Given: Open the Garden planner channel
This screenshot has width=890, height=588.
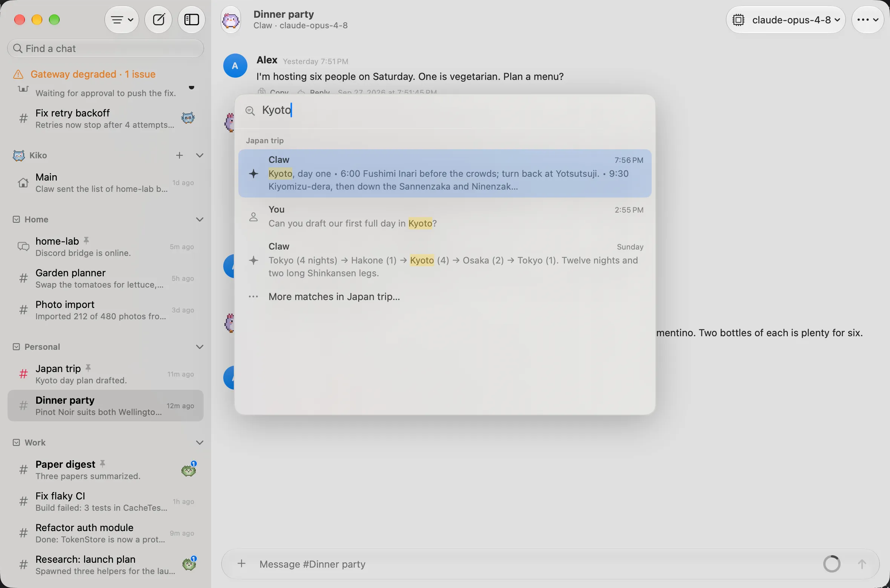Looking at the screenshot, I should coord(106,279).
